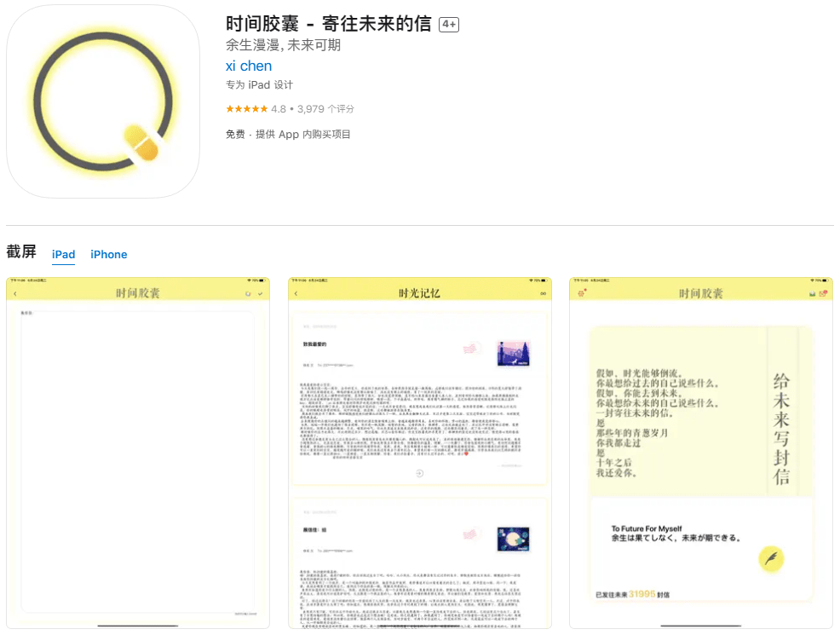Click the app title 时间胶囊 - 寄往未来的信
This screenshot has width=840, height=635.
point(328,24)
